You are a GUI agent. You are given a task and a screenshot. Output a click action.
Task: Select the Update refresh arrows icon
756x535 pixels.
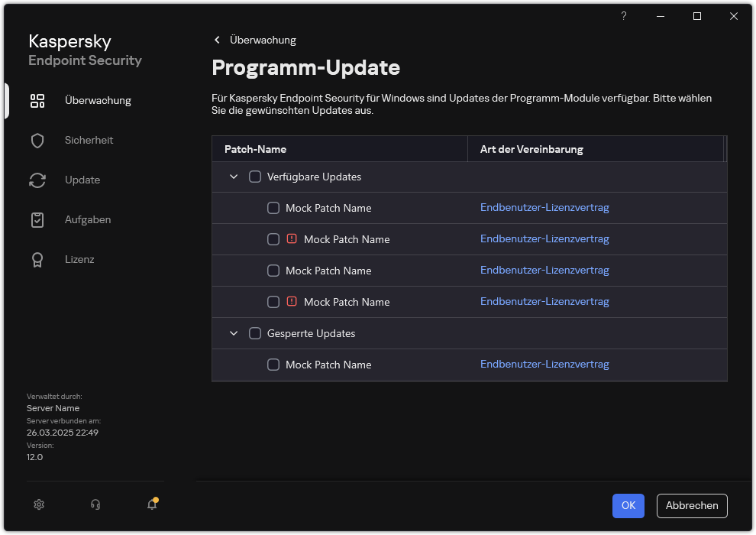[37, 180]
